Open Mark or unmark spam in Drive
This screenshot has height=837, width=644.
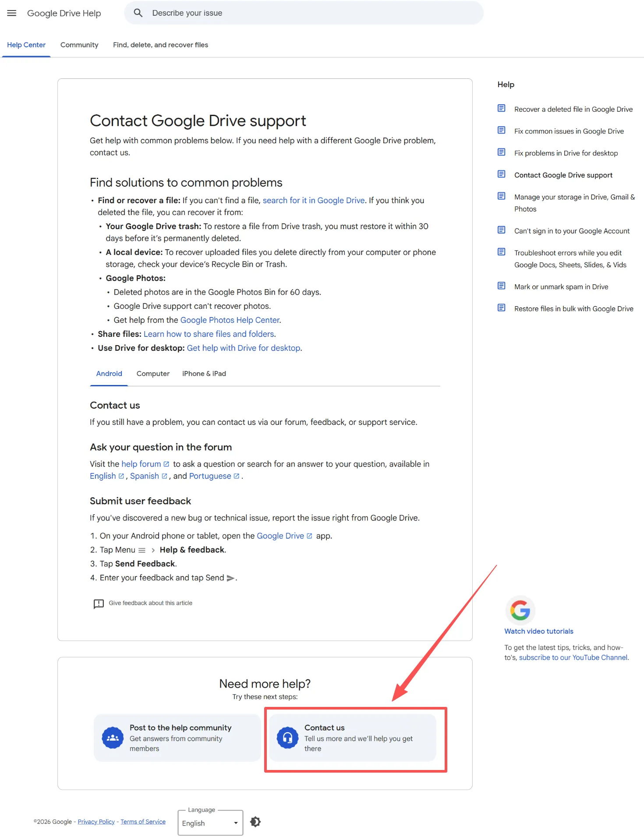561,287
